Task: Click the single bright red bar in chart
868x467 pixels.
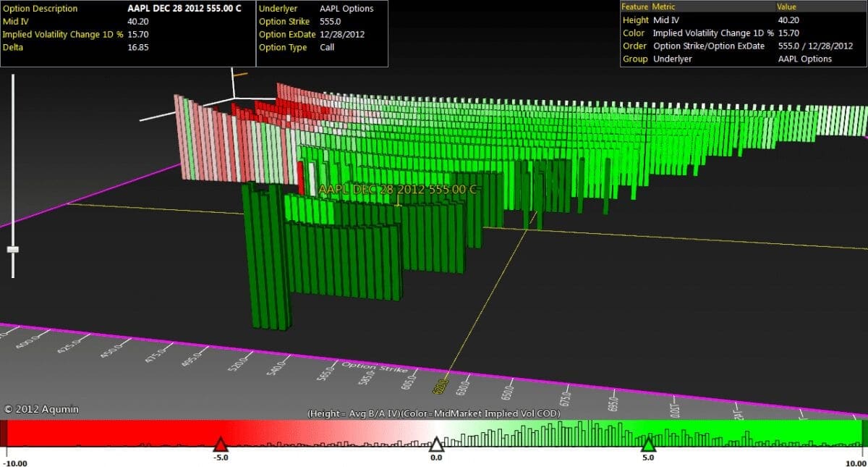Action: point(300,177)
